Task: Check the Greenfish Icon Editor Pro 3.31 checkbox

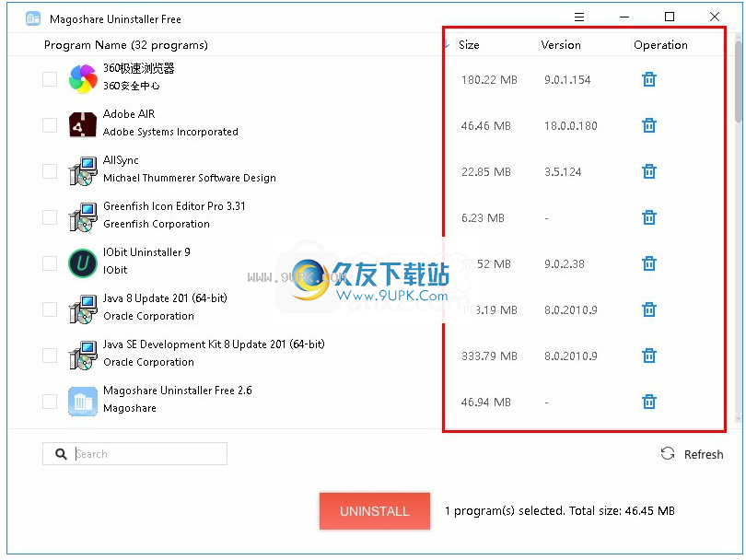Action: 50,217
